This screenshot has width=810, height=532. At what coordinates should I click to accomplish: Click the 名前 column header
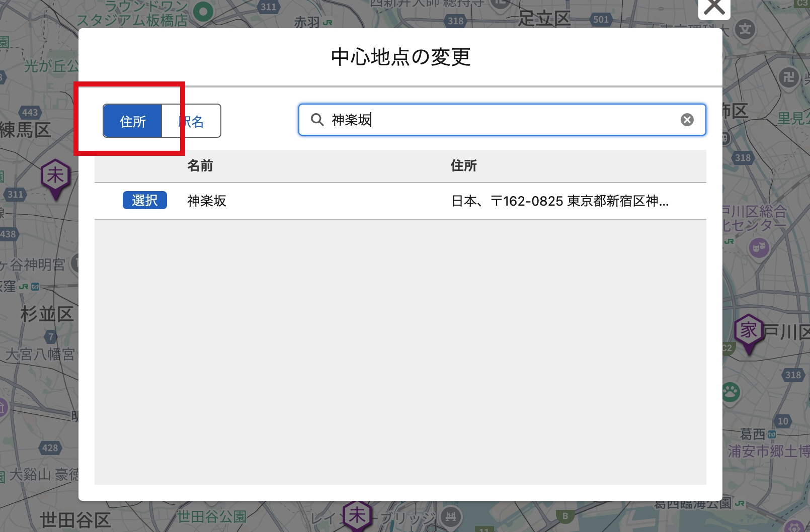pos(200,166)
